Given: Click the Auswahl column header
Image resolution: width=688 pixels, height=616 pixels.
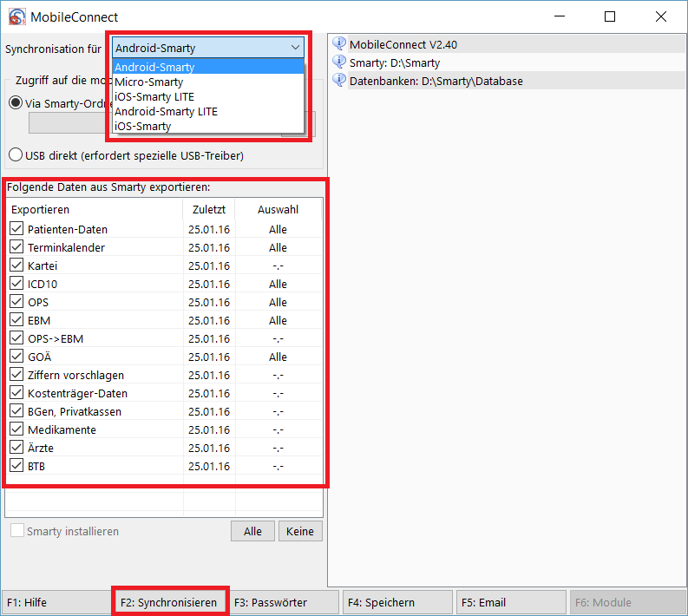Looking at the screenshot, I should tap(278, 209).
